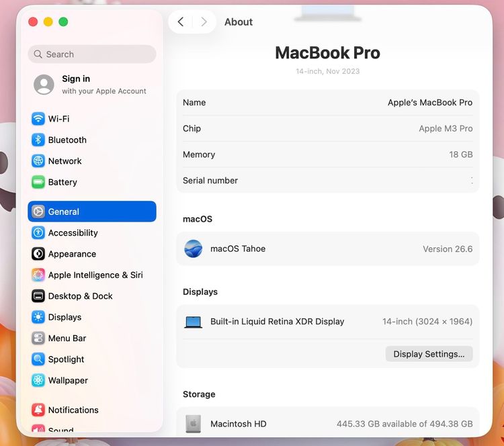The width and height of the screenshot is (504, 446).
Task: Zoom window with green button
Action: click(x=63, y=22)
